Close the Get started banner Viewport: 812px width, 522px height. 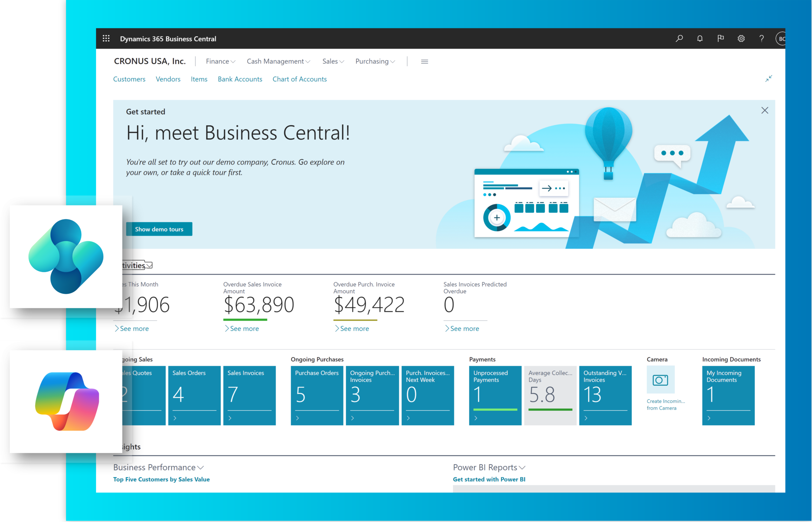click(764, 110)
